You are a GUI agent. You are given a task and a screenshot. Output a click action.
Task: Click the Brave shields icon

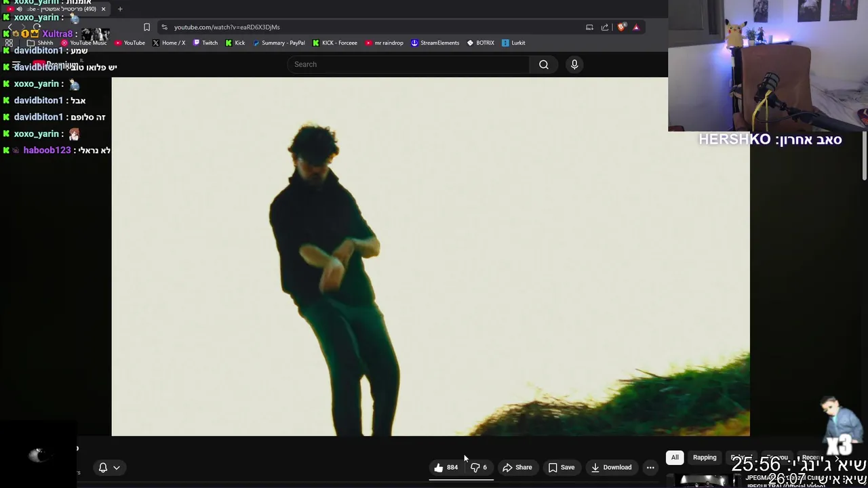(621, 27)
